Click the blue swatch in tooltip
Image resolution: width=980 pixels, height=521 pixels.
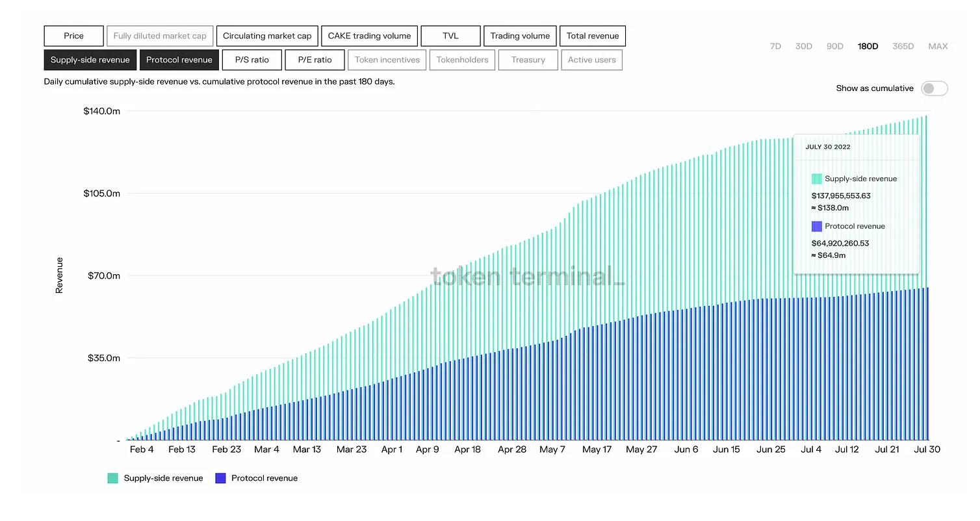click(817, 226)
